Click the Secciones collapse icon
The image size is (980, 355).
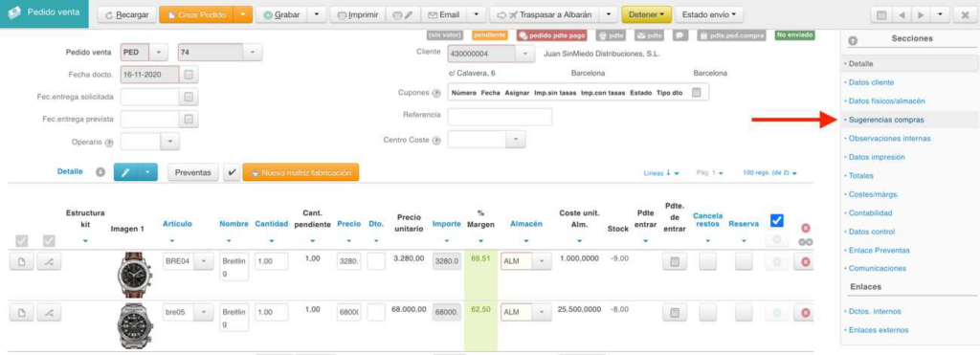tap(852, 39)
